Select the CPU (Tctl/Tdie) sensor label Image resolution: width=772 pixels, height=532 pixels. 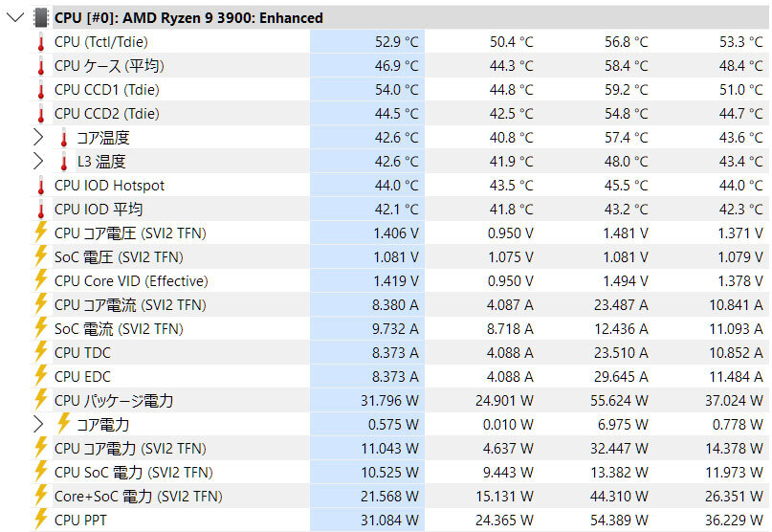pyautogui.click(x=101, y=42)
